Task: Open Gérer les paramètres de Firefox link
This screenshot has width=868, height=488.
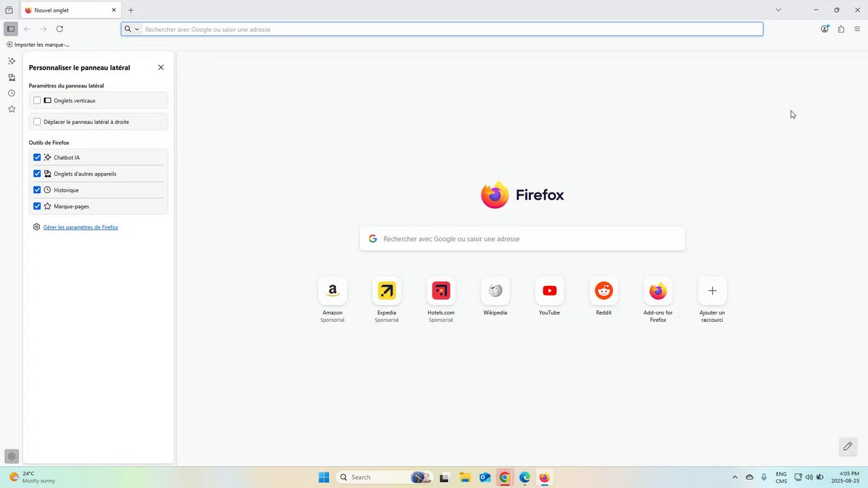Action: [x=81, y=227]
